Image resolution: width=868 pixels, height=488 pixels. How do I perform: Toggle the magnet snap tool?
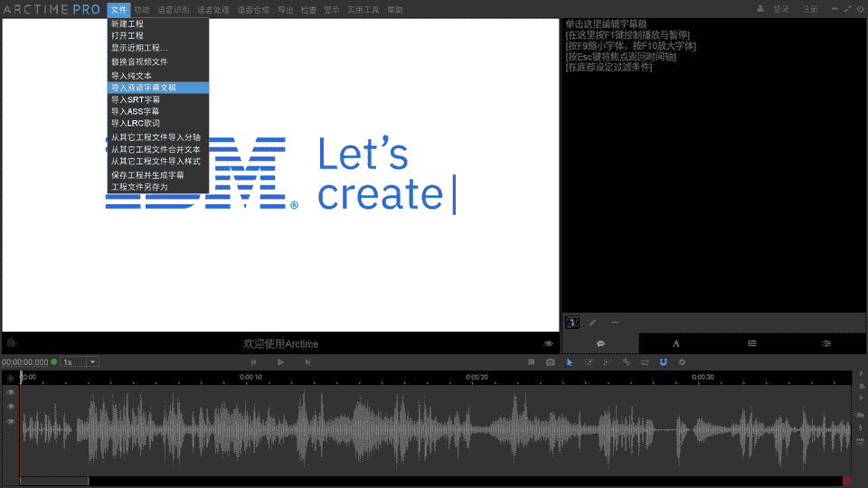[x=663, y=362]
